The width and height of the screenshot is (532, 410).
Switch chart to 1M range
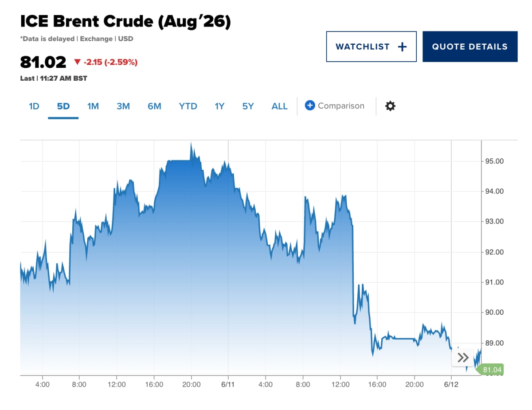pos(93,106)
